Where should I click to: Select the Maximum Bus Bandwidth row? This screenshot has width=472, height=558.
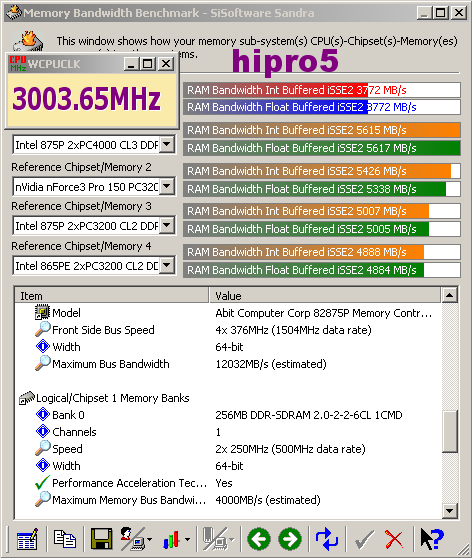pyautogui.click(x=228, y=364)
